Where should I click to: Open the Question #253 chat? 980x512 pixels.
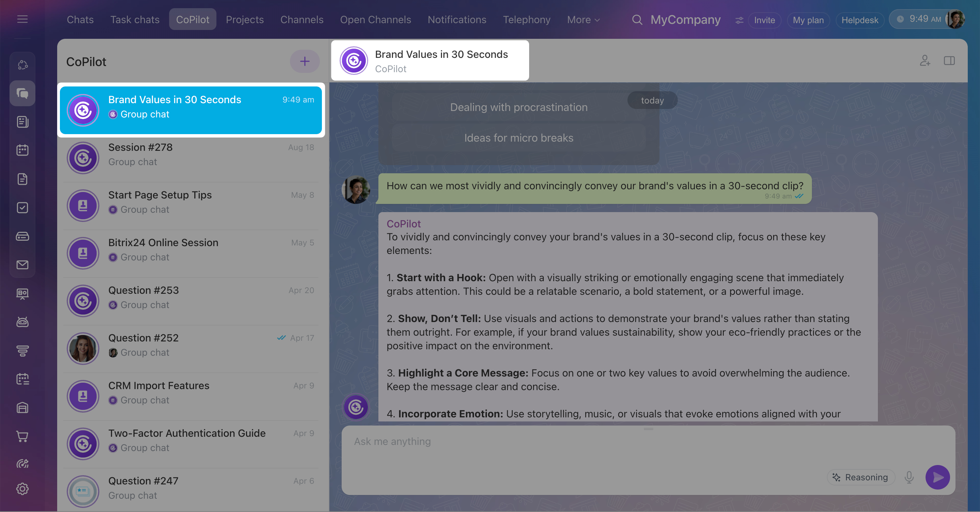pos(191,301)
